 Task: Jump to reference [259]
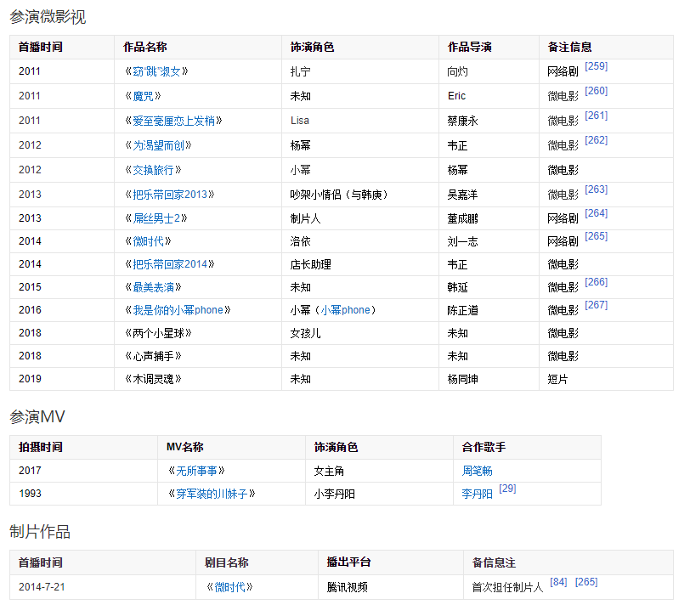point(596,66)
